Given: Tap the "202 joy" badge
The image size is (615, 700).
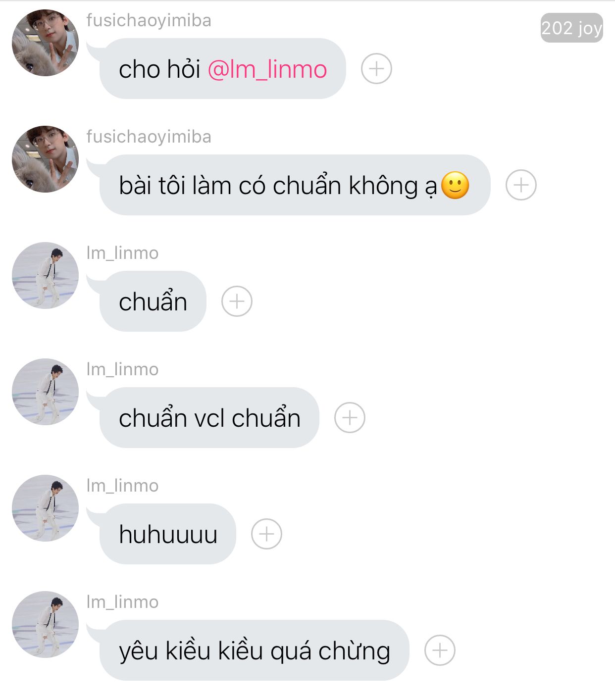Looking at the screenshot, I should [571, 28].
